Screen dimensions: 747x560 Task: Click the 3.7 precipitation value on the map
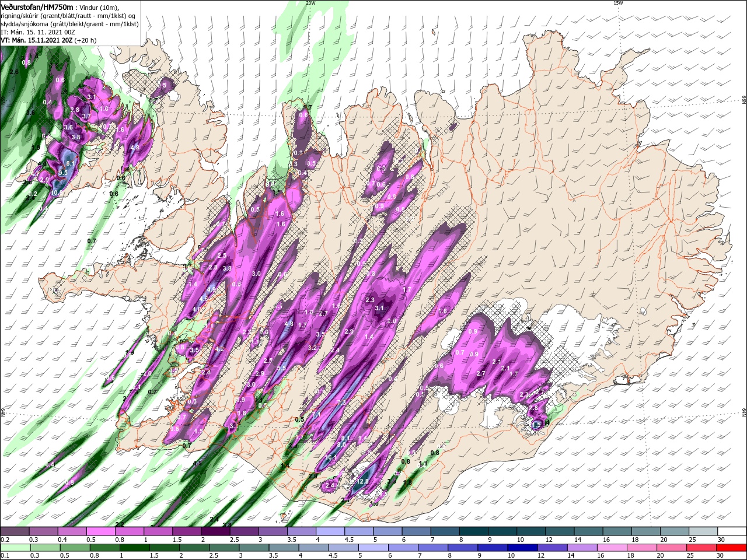pos(86,117)
